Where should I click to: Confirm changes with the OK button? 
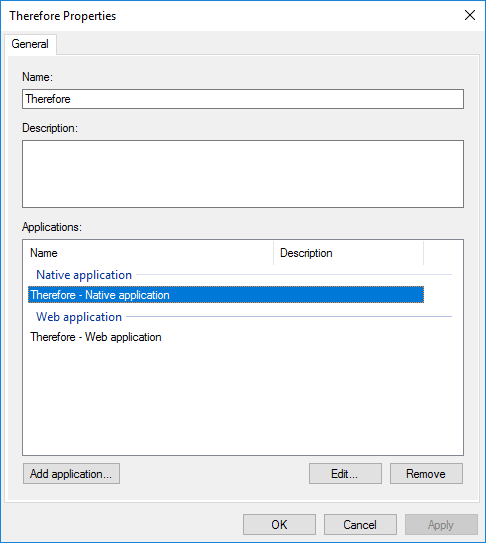(x=279, y=525)
